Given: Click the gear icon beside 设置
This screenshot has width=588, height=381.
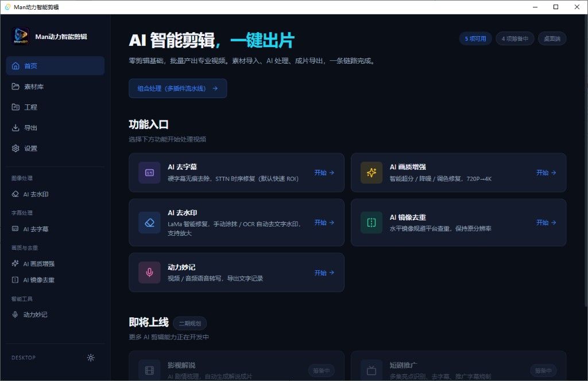Looking at the screenshot, I should pos(16,149).
